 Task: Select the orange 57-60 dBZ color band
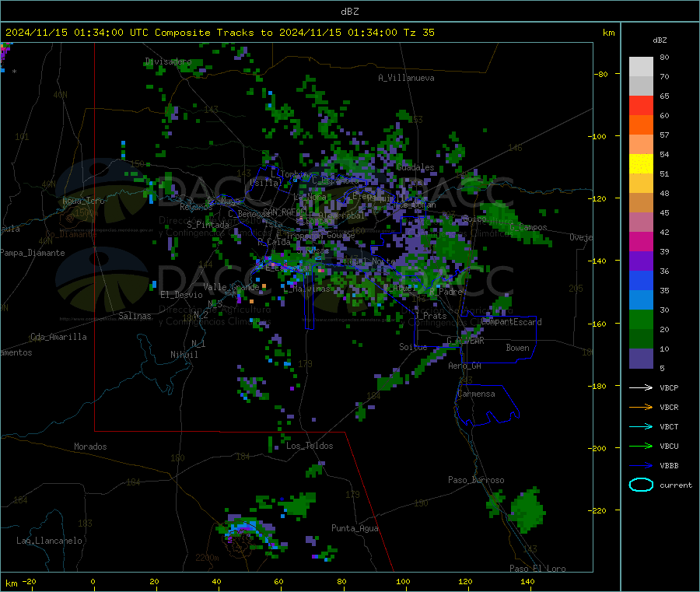click(x=641, y=125)
